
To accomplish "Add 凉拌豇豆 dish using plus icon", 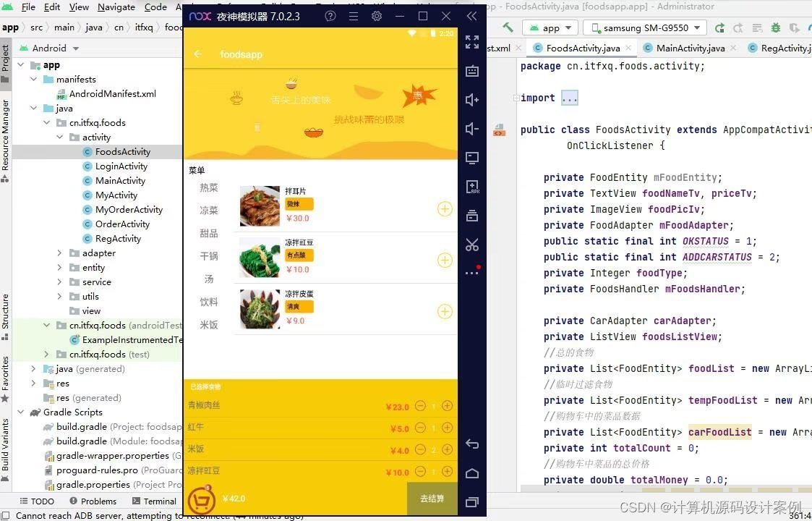I will [445, 260].
